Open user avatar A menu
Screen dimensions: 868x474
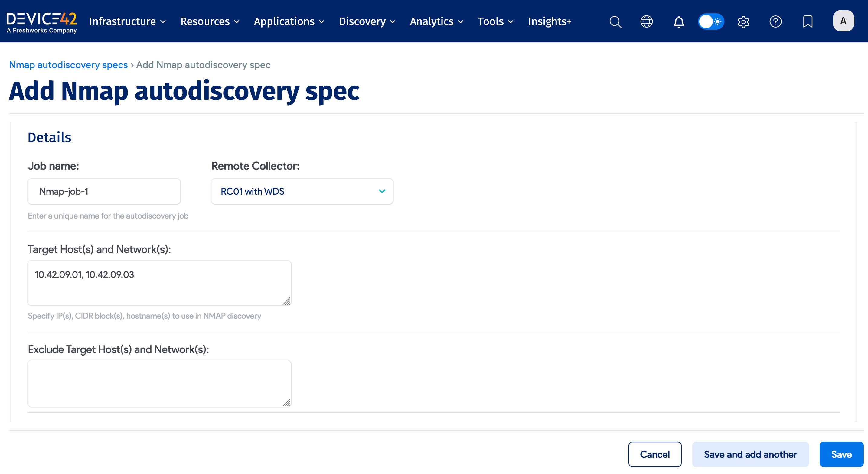tap(843, 21)
